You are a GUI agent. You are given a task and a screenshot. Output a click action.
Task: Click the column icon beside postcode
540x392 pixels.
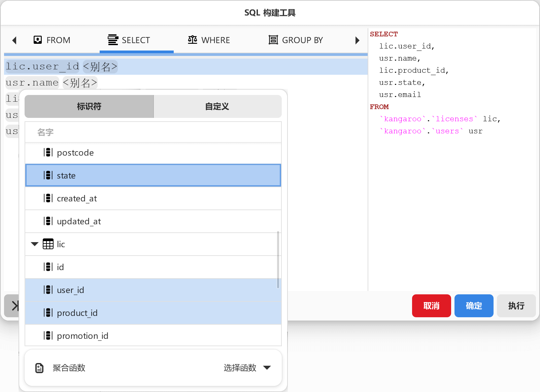48,153
